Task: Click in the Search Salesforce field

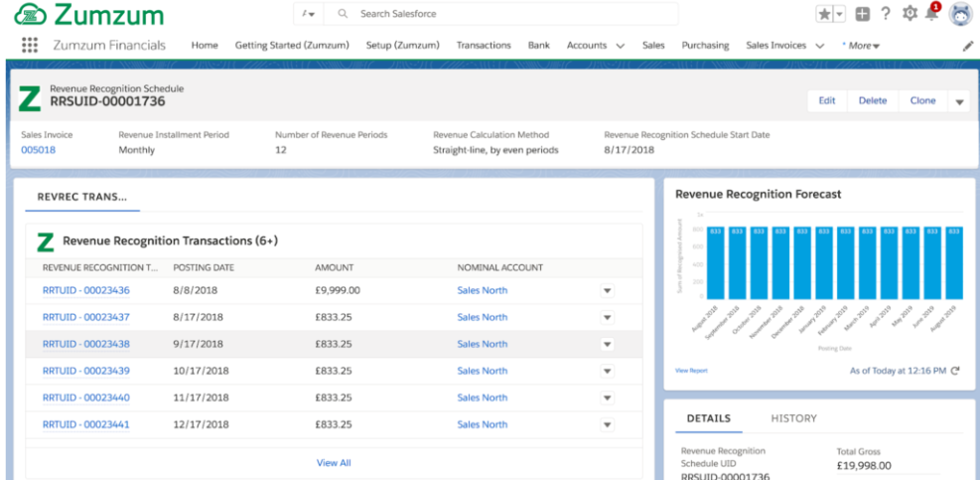Action: pos(500,14)
